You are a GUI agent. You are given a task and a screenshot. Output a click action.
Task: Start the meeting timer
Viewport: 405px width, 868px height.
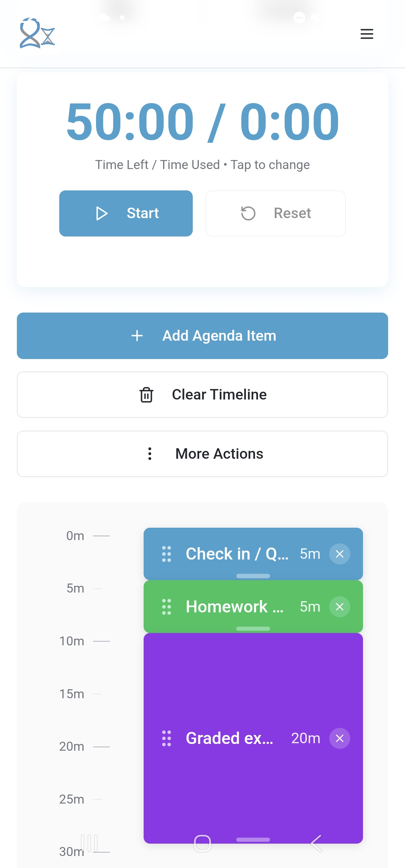click(x=126, y=213)
